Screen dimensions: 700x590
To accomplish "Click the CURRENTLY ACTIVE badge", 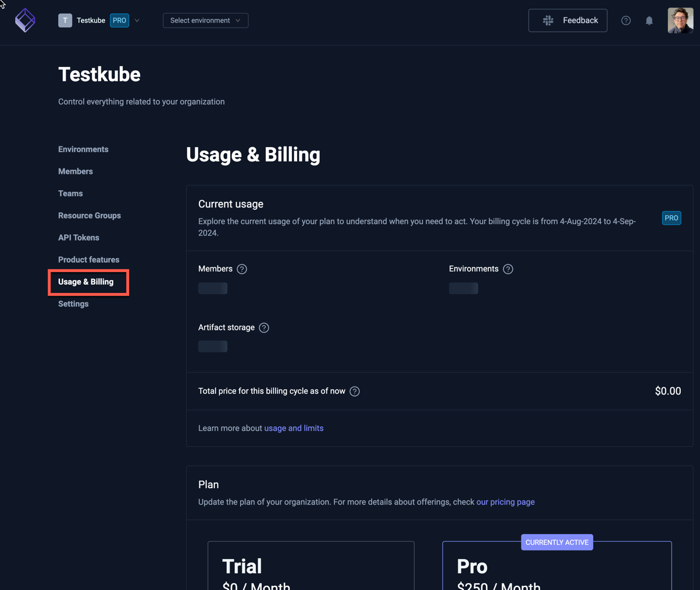I will click(x=557, y=542).
